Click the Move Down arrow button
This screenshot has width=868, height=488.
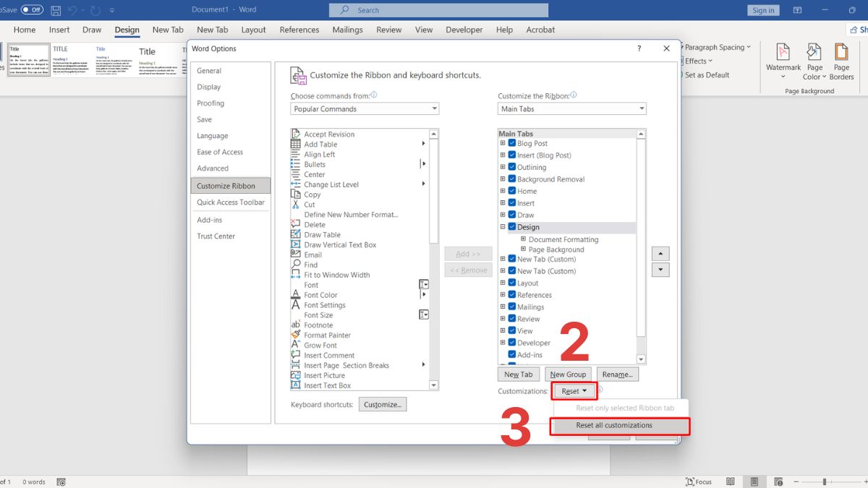660,270
